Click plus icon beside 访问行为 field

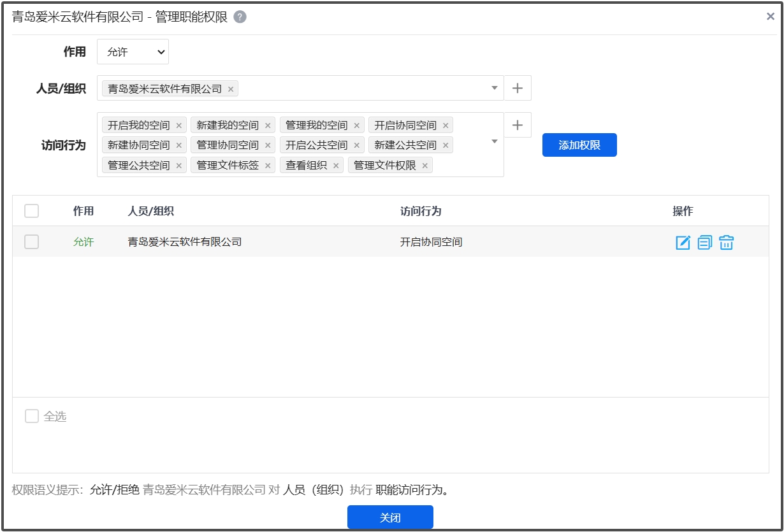[518, 126]
